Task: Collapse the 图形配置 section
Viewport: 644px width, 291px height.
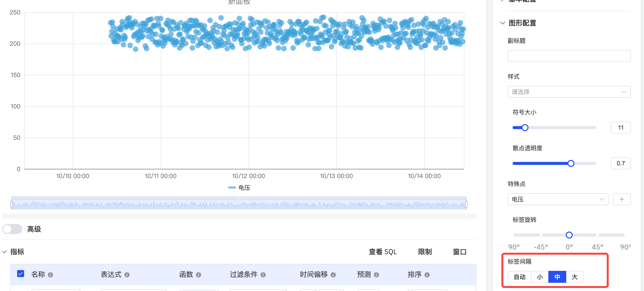Action: click(502, 23)
